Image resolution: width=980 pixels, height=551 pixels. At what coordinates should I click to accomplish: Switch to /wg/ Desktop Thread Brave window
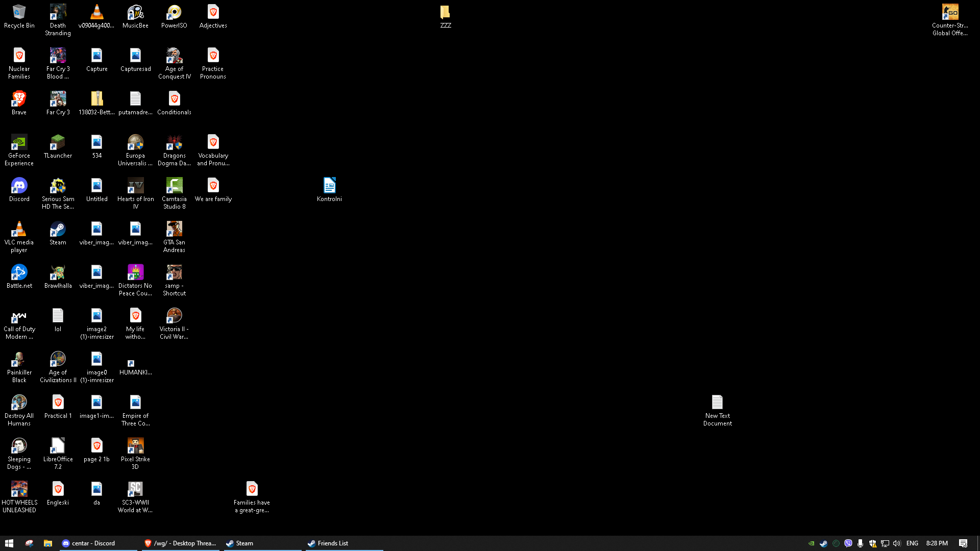click(x=181, y=543)
